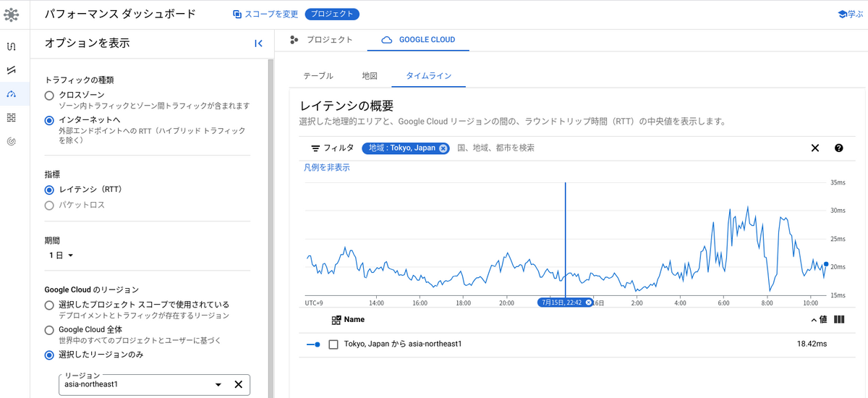This screenshot has width=868, height=398.
Task: Click the vertical time cursor on chart
Action: click(x=565, y=239)
